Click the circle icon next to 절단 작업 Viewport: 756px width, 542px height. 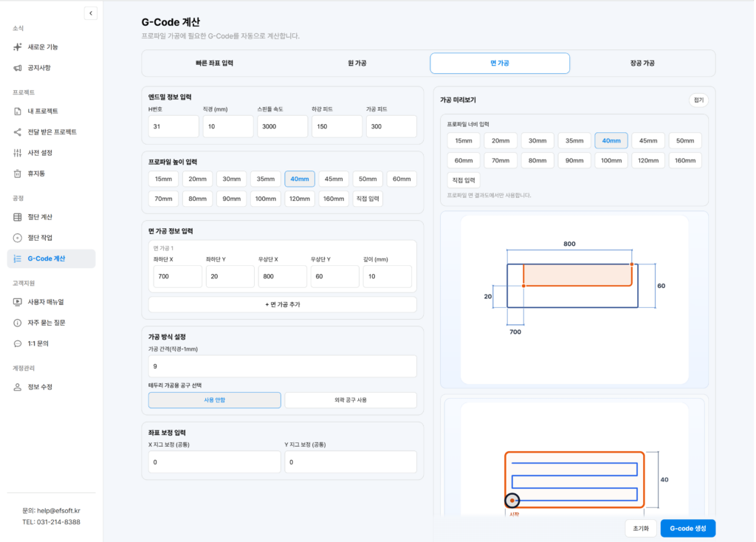point(18,238)
